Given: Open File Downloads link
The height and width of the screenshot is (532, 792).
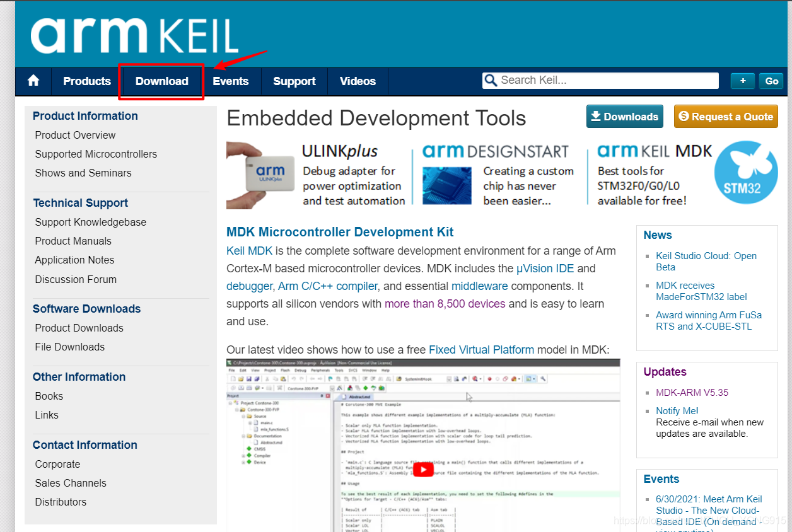Looking at the screenshot, I should (69, 347).
